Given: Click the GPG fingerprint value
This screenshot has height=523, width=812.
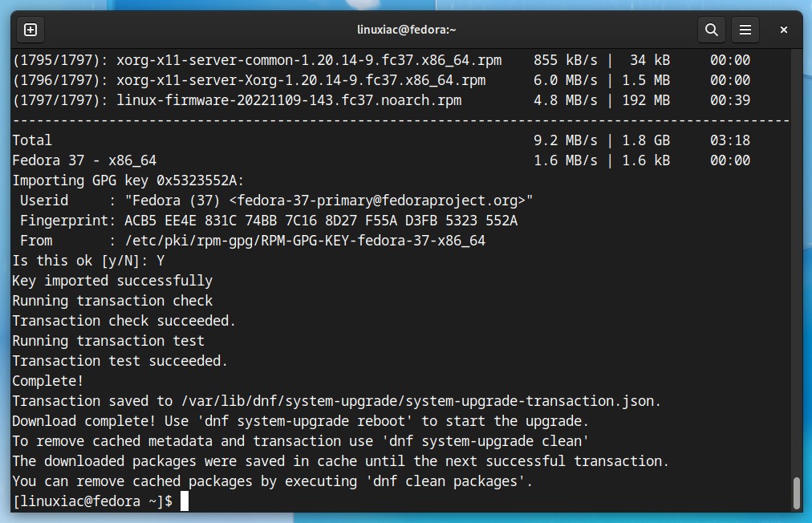Looking at the screenshot, I should point(321,221).
